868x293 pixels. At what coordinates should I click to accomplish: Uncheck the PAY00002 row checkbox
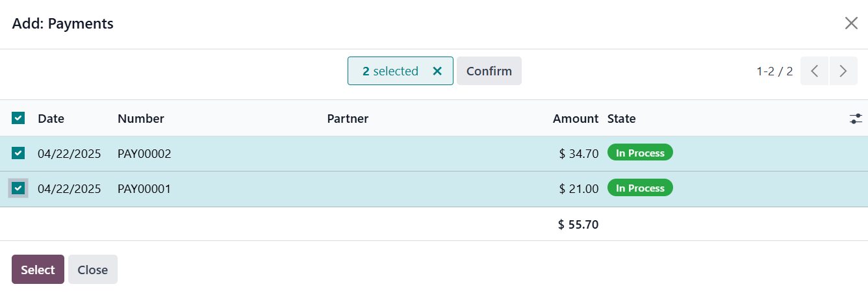(x=18, y=153)
